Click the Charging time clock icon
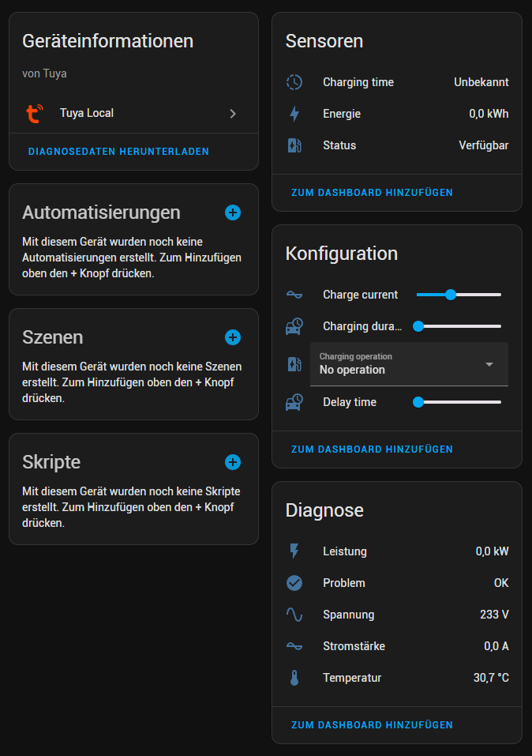This screenshot has height=756, width=532. [294, 82]
